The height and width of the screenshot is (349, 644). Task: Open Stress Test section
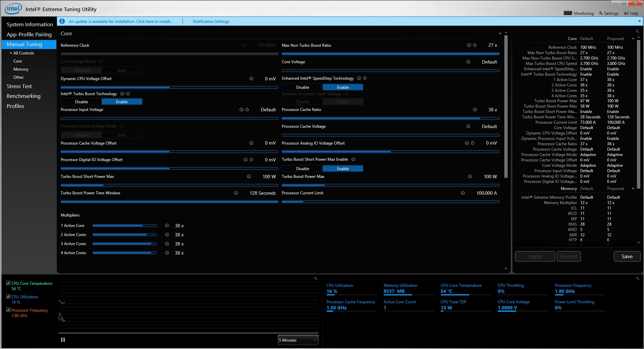[19, 86]
